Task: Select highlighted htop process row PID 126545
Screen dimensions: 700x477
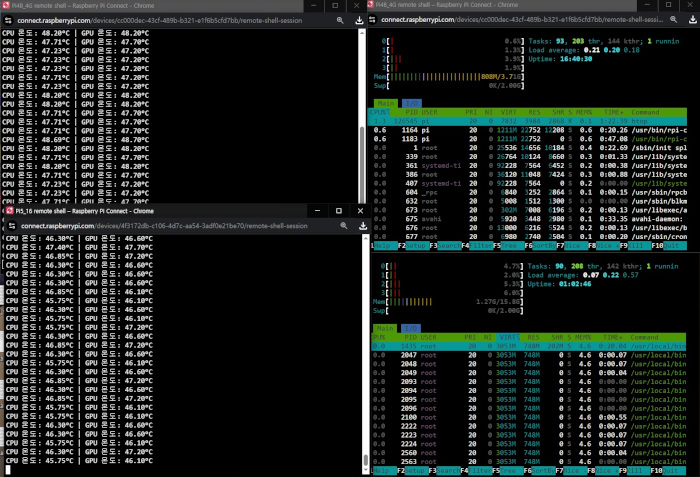Action: click(x=527, y=121)
